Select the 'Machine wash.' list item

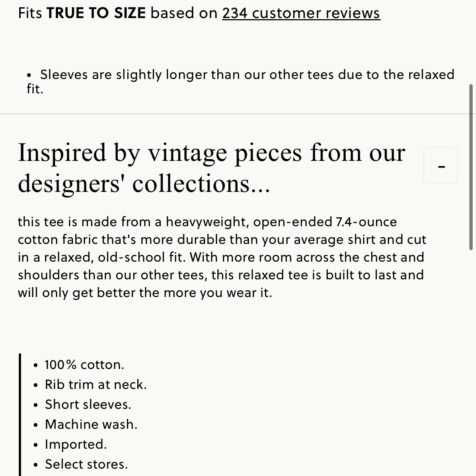click(x=91, y=424)
